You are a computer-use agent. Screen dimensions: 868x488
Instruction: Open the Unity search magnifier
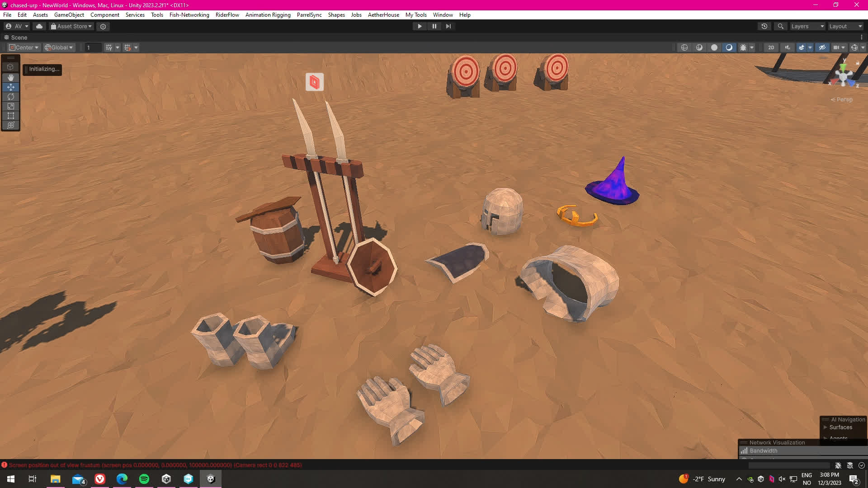point(780,26)
